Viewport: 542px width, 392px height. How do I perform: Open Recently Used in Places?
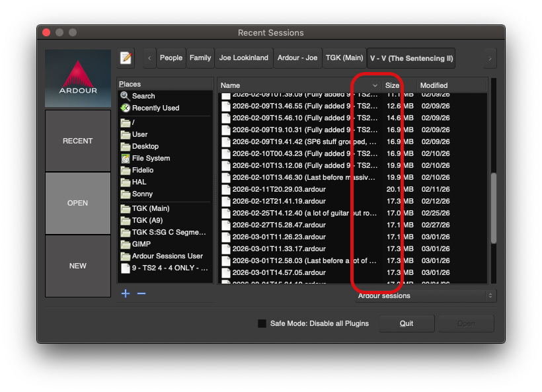point(155,108)
